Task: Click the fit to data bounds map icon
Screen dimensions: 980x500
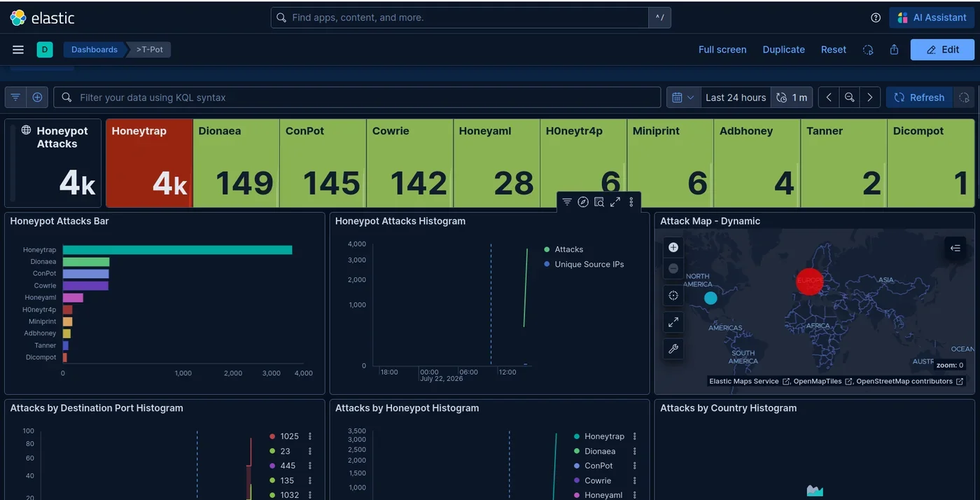Action: point(673,296)
